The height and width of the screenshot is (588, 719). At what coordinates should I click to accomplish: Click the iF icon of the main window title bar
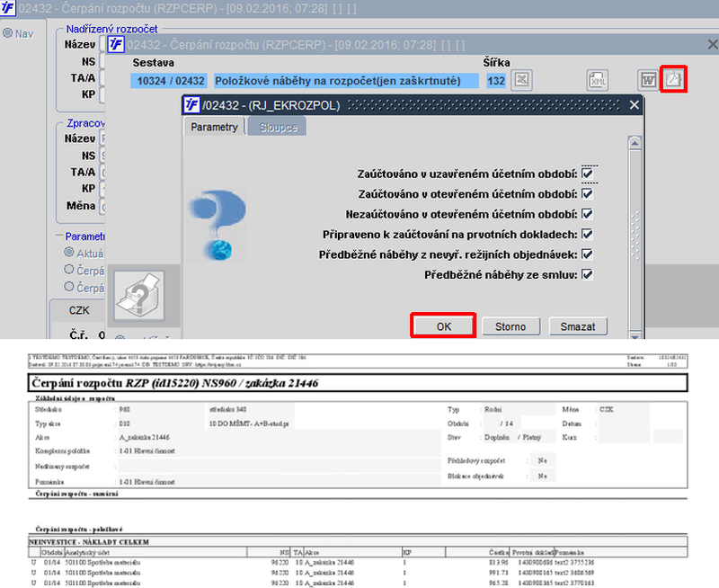pos(8,8)
